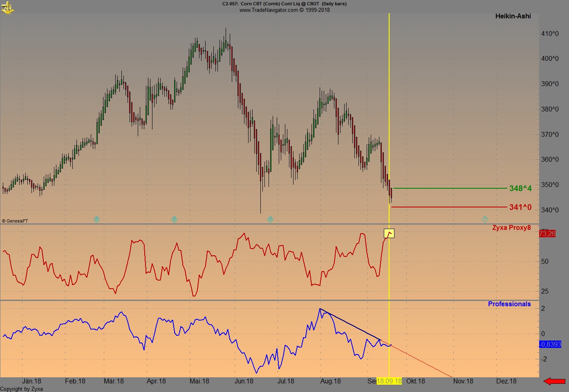Click the www.TradeNavigator.com link text
Viewport: 569px width, 392px height.
(x=269, y=10)
